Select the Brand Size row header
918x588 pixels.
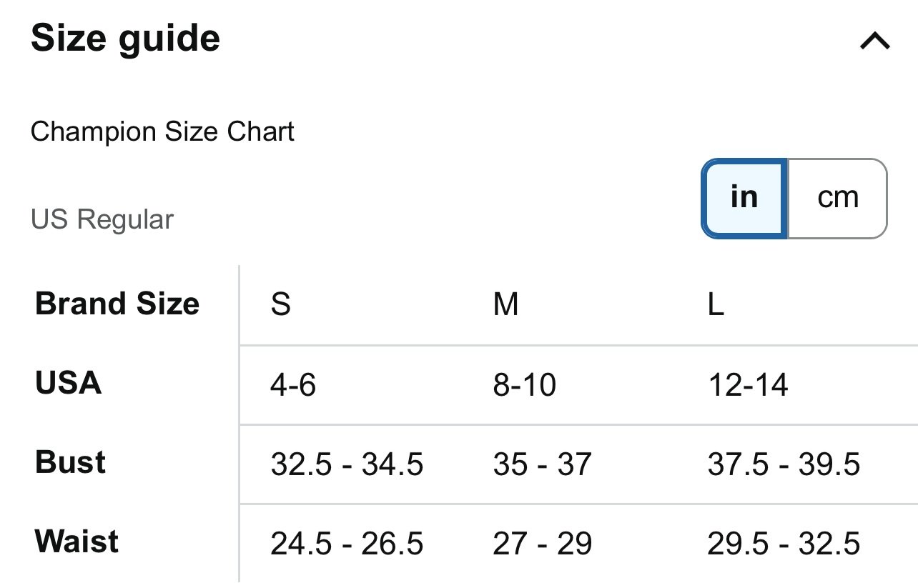(x=117, y=304)
